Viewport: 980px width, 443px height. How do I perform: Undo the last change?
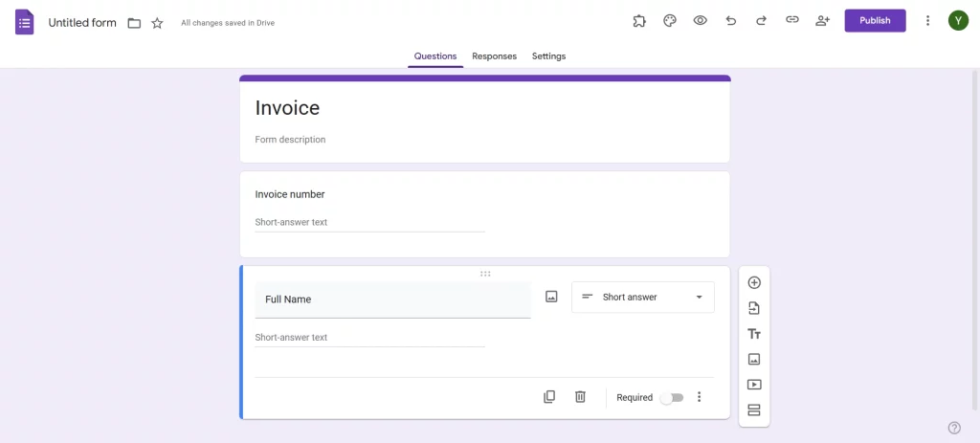(730, 21)
